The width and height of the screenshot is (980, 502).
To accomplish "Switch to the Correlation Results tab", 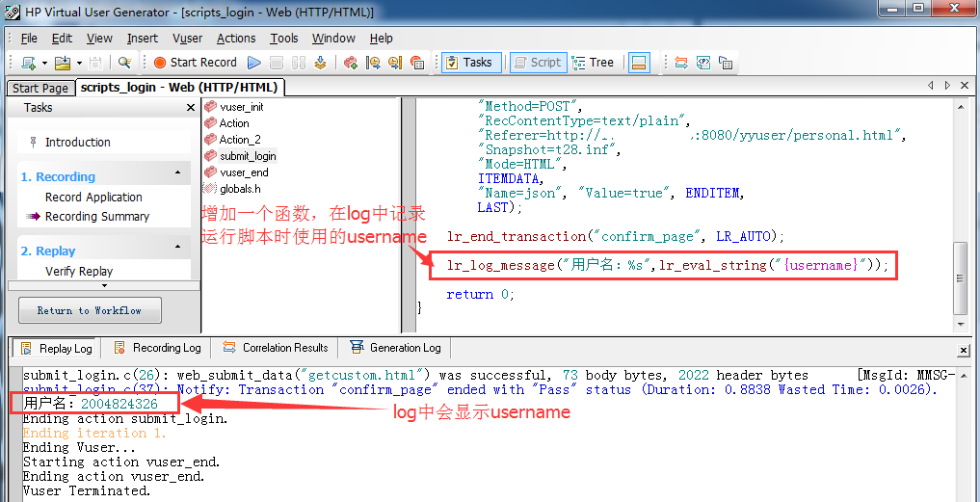I will pos(275,348).
